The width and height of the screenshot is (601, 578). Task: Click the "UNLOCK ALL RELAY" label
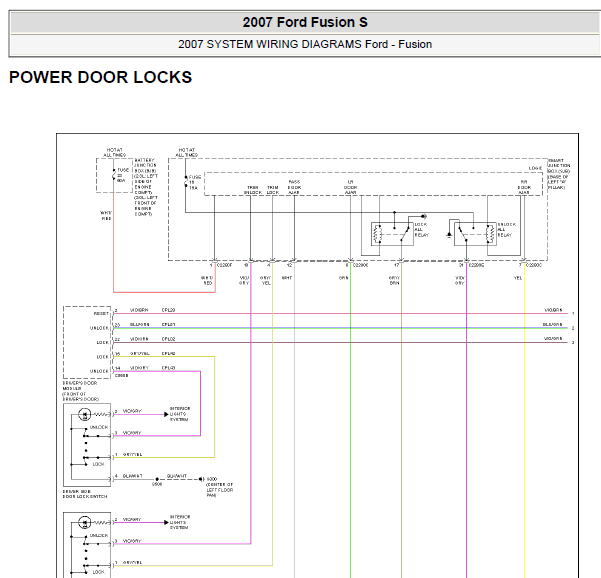(506, 230)
